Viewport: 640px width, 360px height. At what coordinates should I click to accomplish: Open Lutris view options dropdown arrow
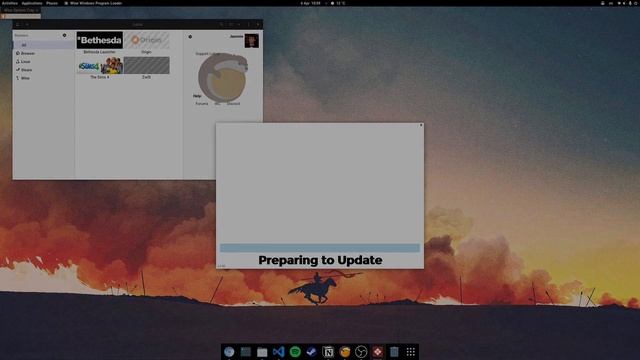239,24
